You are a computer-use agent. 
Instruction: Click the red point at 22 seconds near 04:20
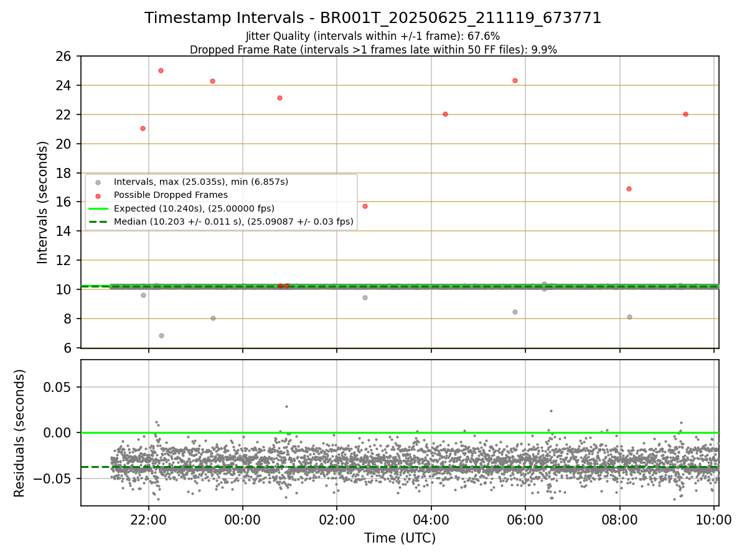[445, 114]
